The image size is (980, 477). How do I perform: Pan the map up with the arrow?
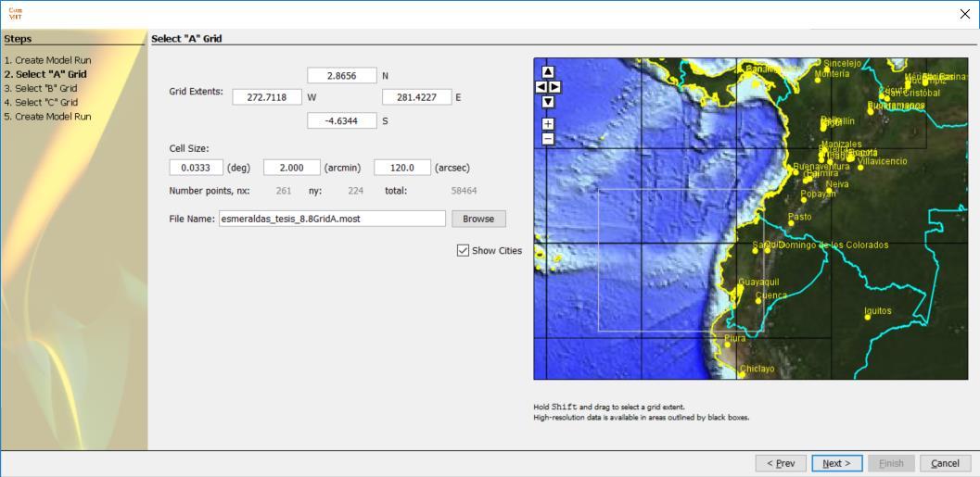548,72
